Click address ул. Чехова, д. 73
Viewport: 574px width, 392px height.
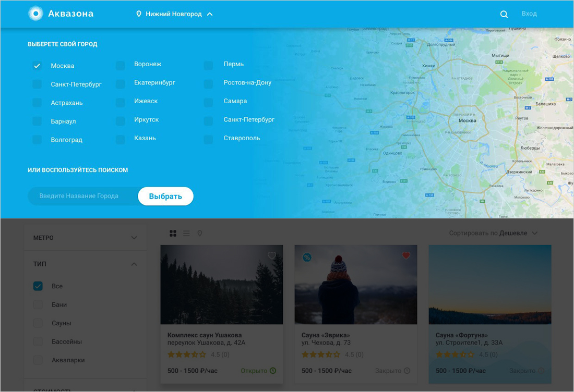click(x=326, y=342)
